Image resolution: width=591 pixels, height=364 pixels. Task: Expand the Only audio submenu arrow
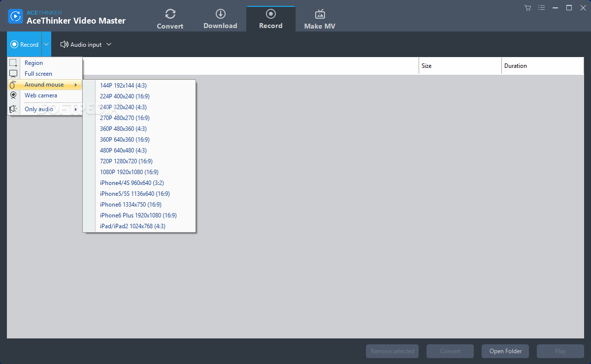tap(76, 109)
